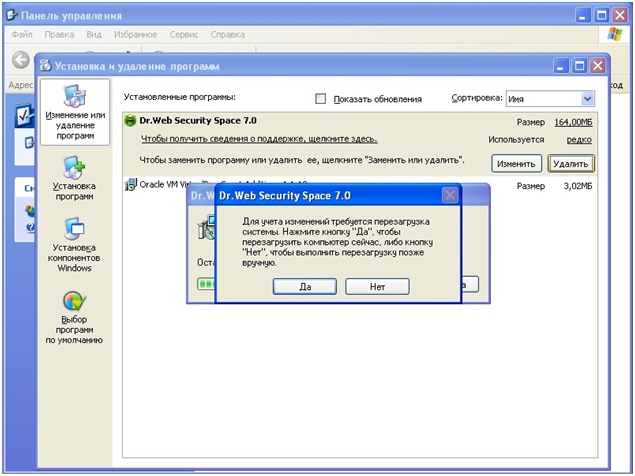The image size is (635, 476).
Task: Click the Back arrow in Control Panel toolbar
Action: tap(20, 60)
